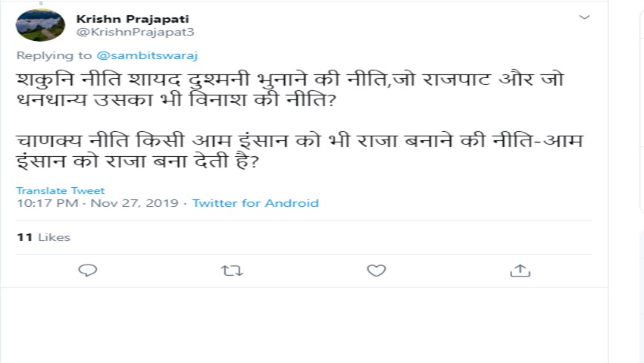Open the 10:17 PM Nov 27, 2019 timestamp
Image resolution: width=644 pixels, height=363 pixels.
point(97,203)
